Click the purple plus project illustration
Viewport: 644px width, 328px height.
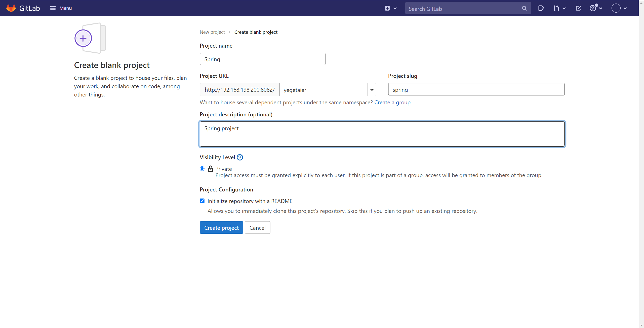point(83,38)
